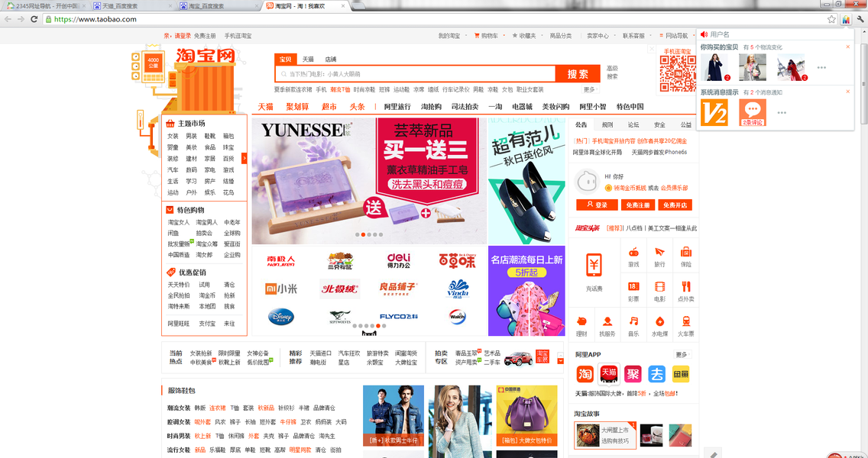Open the 我的淘宝 dropdown

click(452, 35)
